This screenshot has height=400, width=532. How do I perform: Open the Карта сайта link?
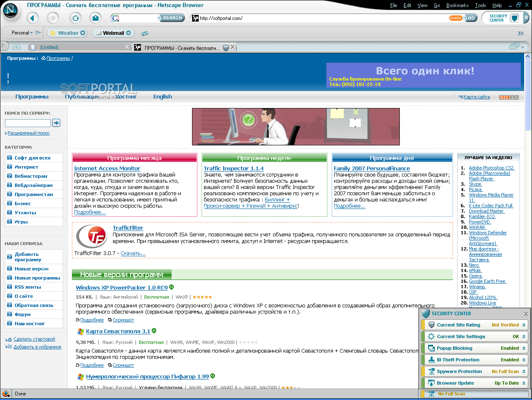coord(476,97)
